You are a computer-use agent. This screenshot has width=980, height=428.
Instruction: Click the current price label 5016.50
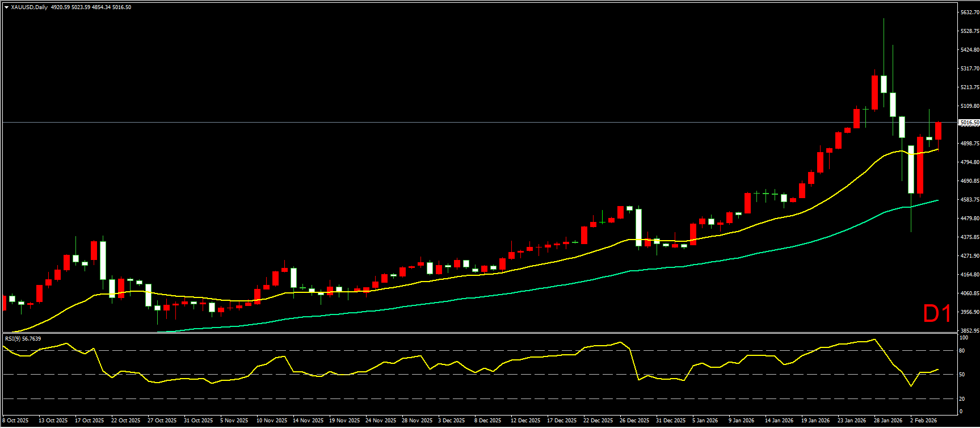pyautogui.click(x=969, y=123)
